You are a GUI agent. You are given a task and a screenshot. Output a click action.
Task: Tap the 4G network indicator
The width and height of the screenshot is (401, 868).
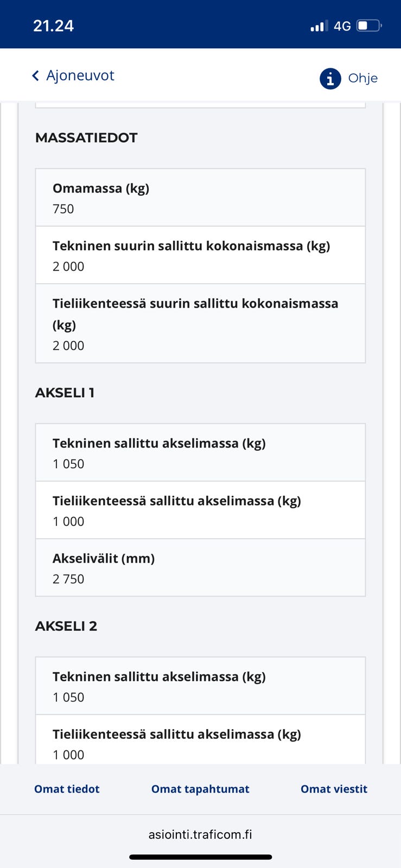point(342,25)
